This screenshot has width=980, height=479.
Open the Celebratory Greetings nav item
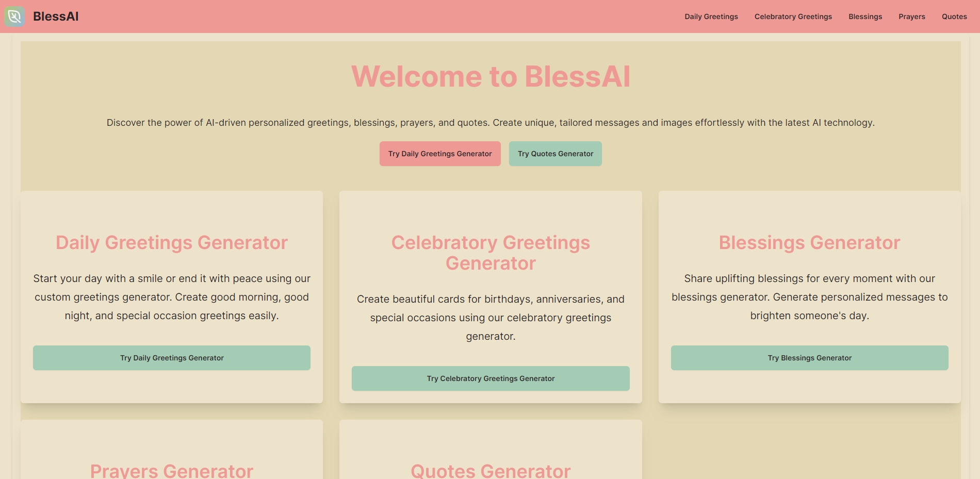(793, 16)
